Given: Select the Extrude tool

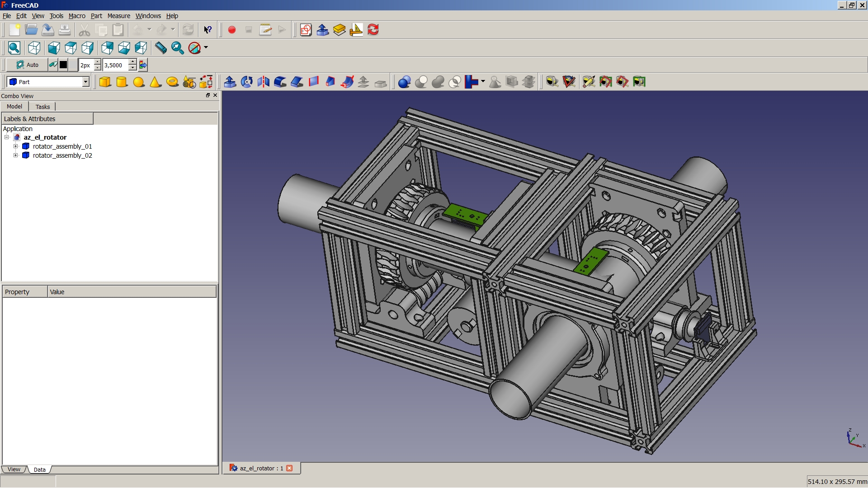Looking at the screenshot, I should click(230, 82).
